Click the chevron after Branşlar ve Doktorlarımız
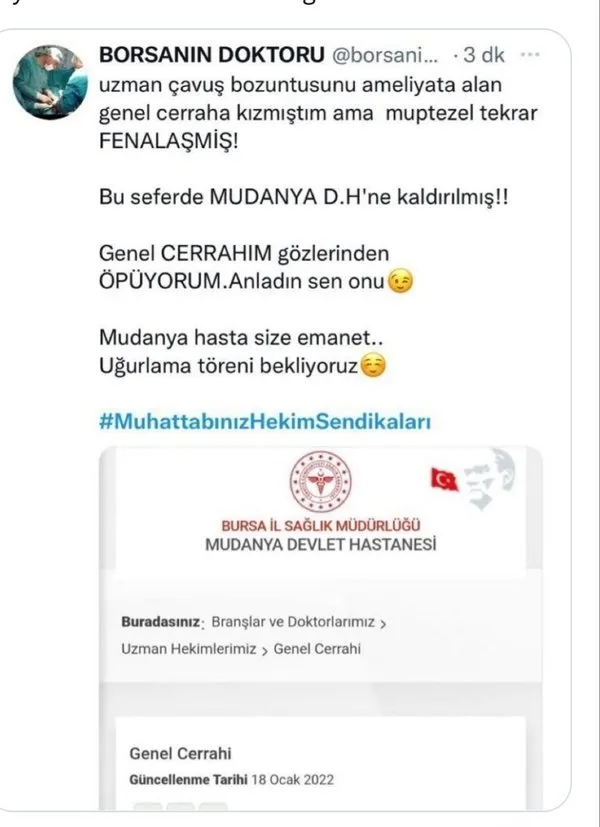The image size is (600, 827). (383, 623)
